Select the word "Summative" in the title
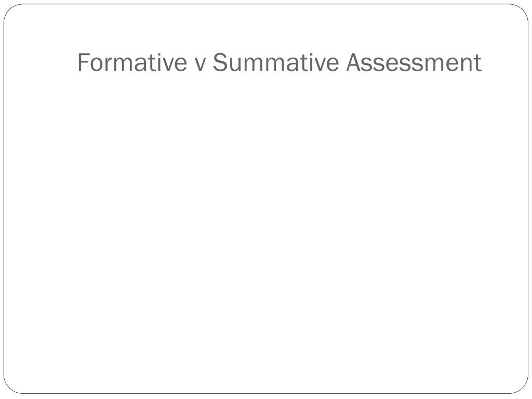Screen dimensions: 532x399 [x=276, y=62]
